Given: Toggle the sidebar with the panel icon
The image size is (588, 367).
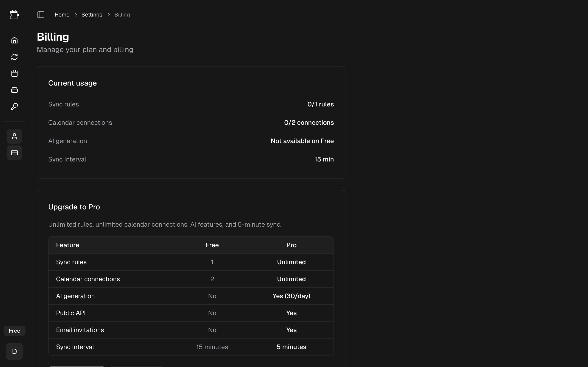Looking at the screenshot, I should click(x=41, y=14).
